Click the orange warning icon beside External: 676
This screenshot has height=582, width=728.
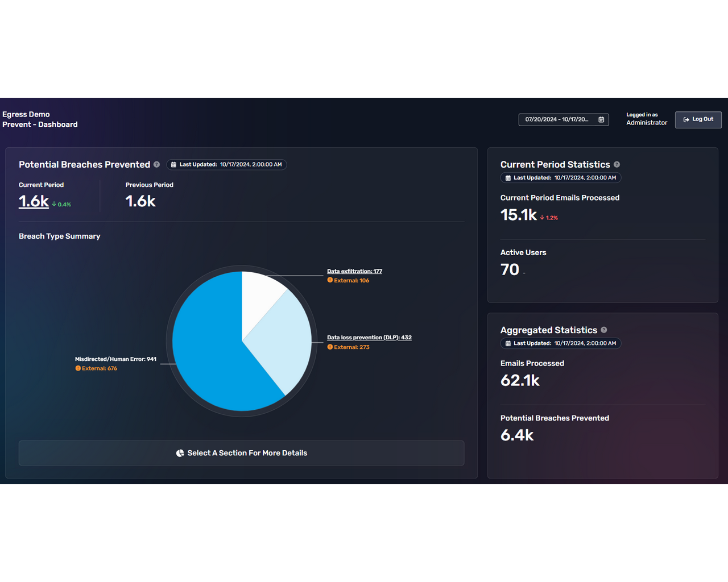[x=77, y=368]
